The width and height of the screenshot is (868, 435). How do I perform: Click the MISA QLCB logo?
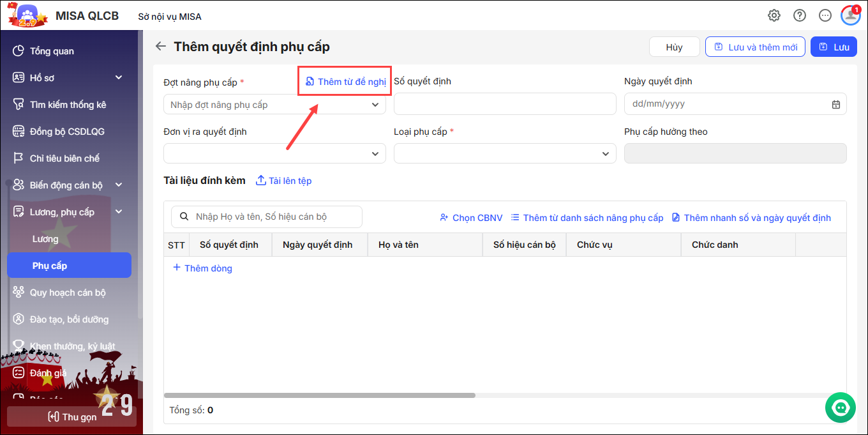[x=27, y=15]
